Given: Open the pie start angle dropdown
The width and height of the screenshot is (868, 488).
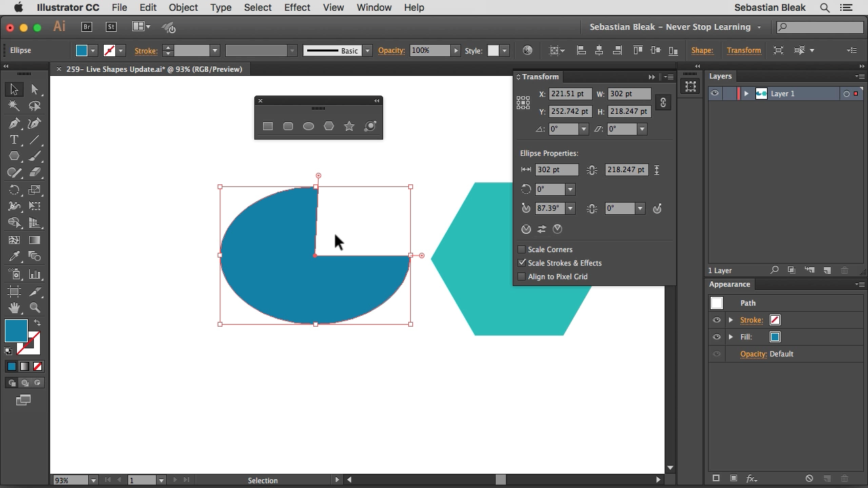Looking at the screenshot, I should 570,209.
